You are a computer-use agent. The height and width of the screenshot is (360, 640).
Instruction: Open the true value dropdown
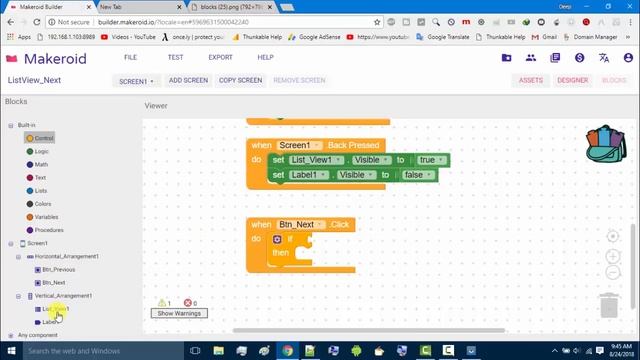432,160
